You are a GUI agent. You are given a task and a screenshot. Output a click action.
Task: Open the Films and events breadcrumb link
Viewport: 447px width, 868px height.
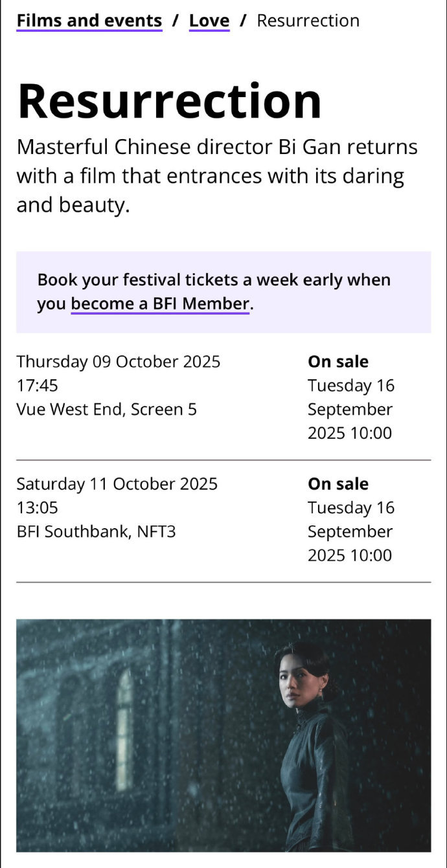89,21
